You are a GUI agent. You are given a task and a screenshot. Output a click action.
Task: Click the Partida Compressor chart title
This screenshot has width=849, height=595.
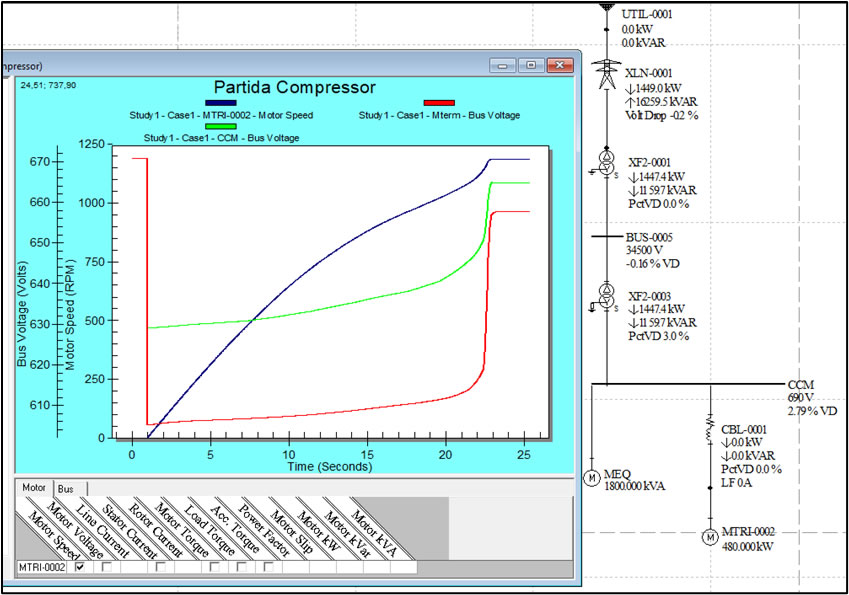click(x=286, y=87)
